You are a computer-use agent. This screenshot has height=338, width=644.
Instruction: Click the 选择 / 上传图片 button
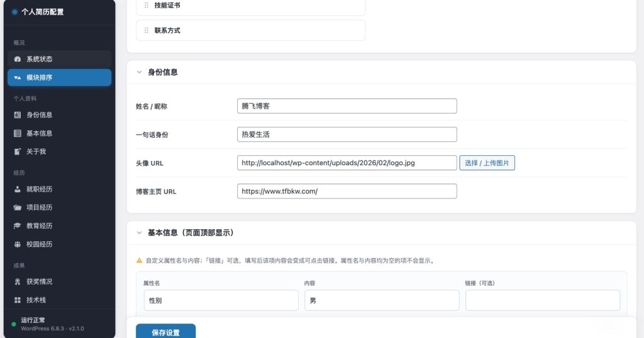point(487,163)
